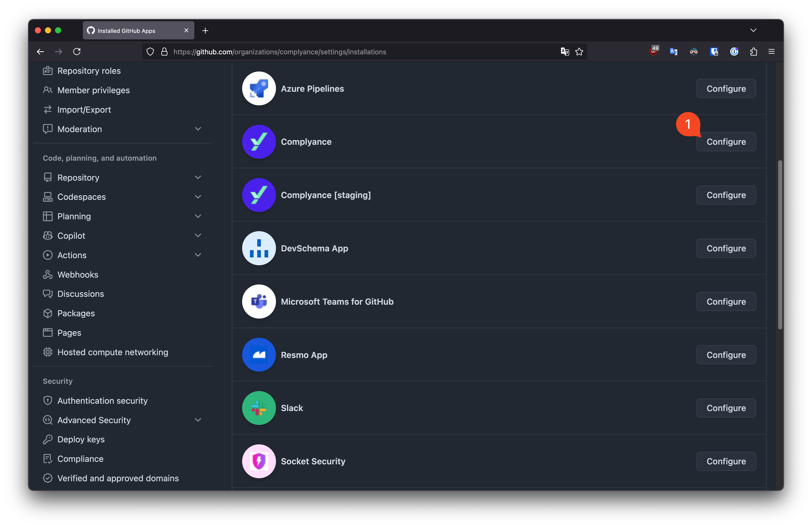Click the Complyance [staging] app logo
This screenshot has height=528, width=812.
point(259,195)
